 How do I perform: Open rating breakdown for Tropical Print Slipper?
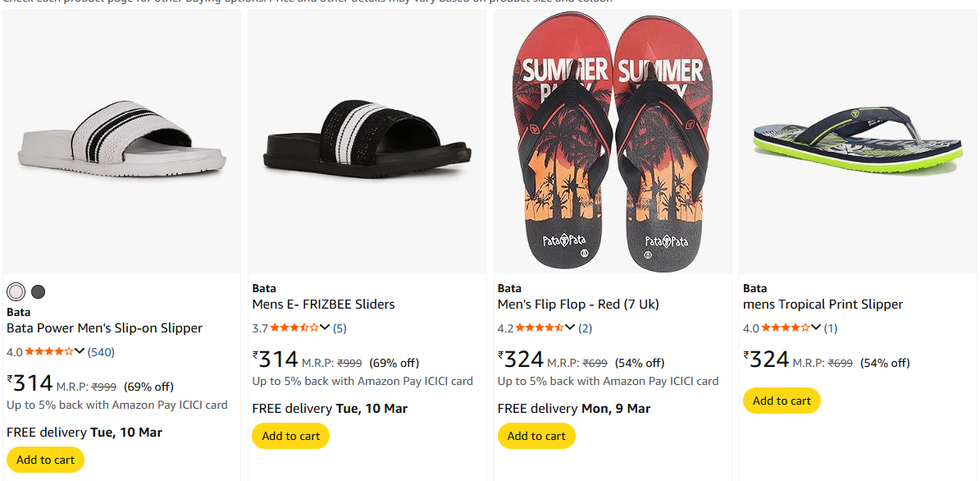(x=815, y=328)
